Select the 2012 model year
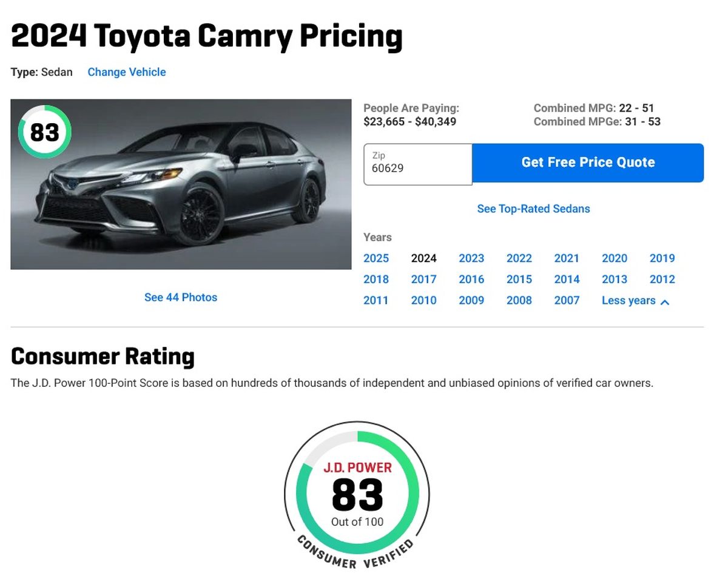728x573 pixels. coord(662,280)
